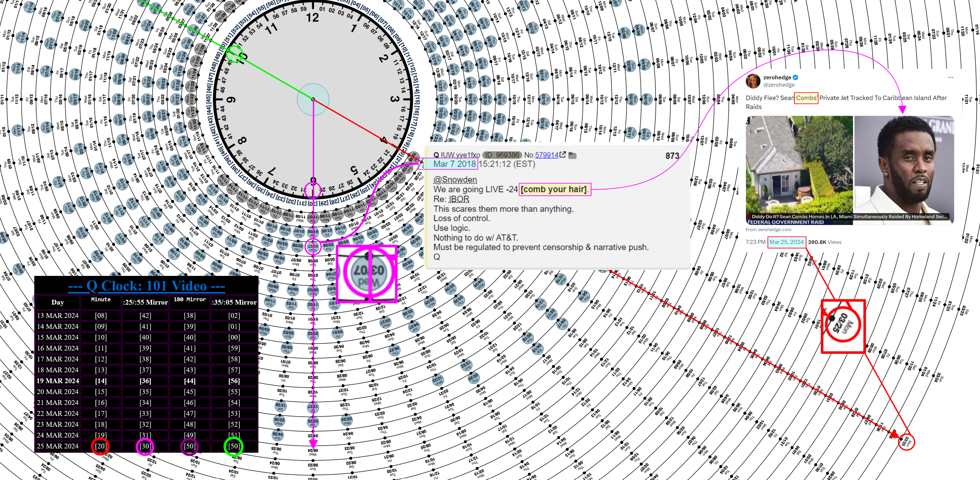Click :35/:05 Mirror value [02] for 13 MAR
Image resolution: width=980 pixels, height=480 pixels.
coord(234,316)
